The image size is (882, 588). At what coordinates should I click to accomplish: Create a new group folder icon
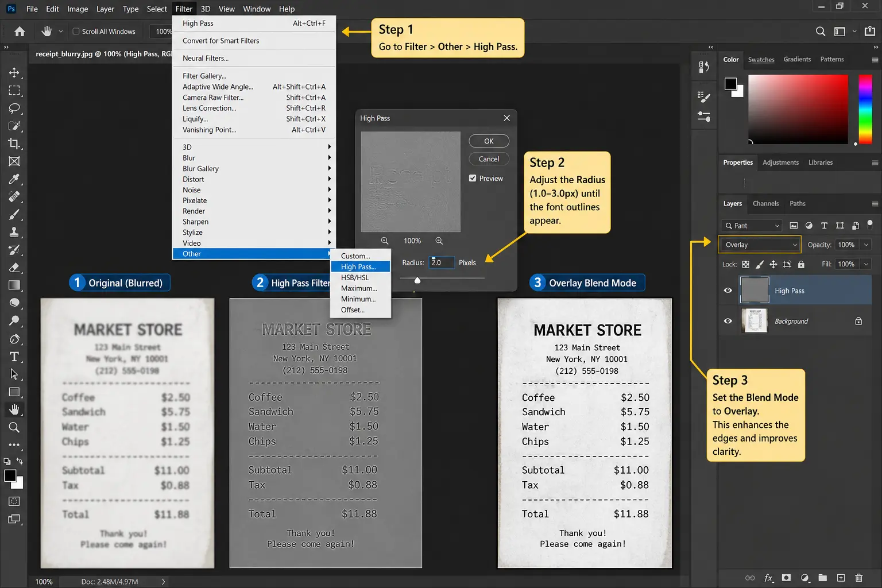coord(822,578)
